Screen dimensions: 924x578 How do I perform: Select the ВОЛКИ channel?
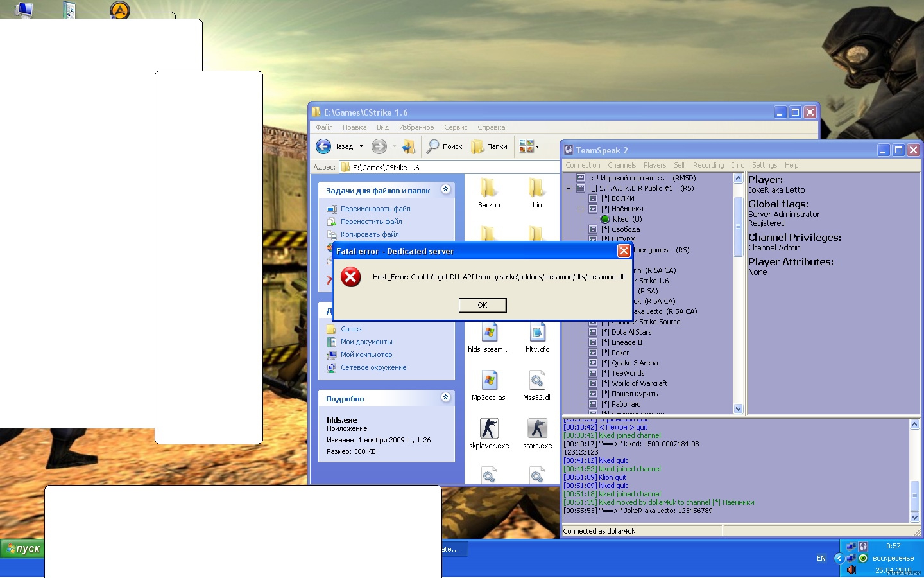[x=617, y=198]
